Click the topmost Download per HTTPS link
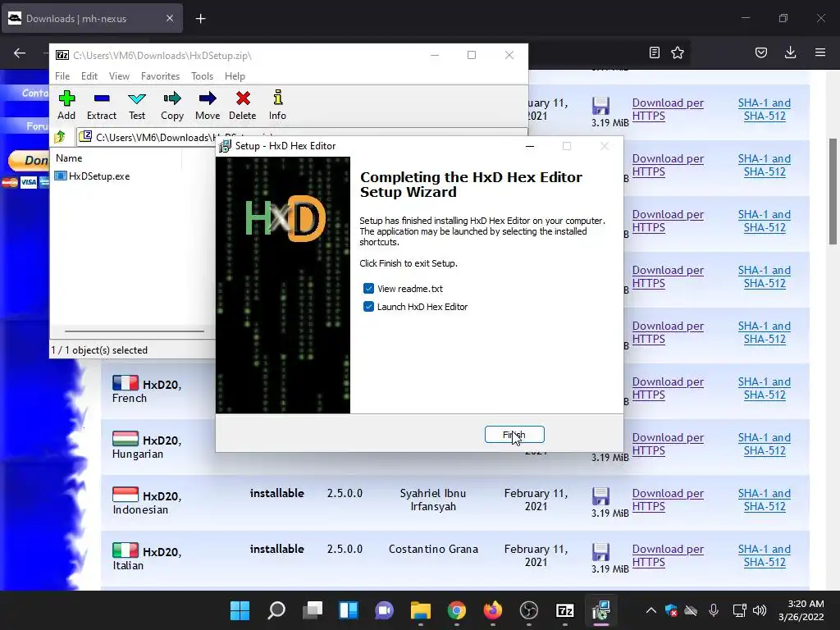This screenshot has width=840, height=630. tap(668, 109)
